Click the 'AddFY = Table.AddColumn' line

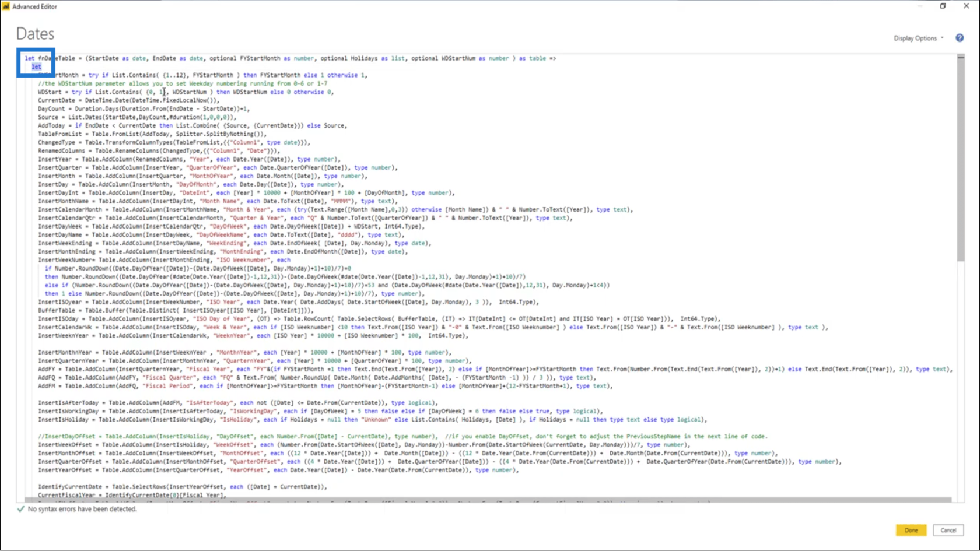(x=495, y=369)
